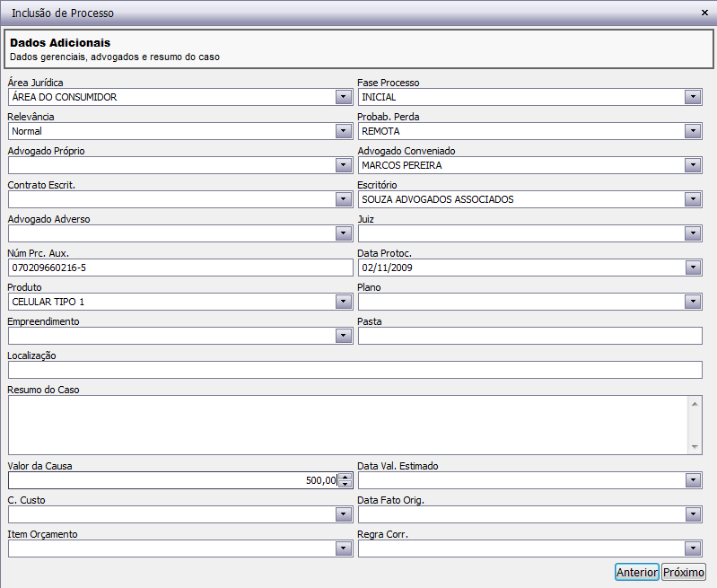This screenshot has width=717, height=588.
Task: Expand the Produto dropdown
Action: 343,302
